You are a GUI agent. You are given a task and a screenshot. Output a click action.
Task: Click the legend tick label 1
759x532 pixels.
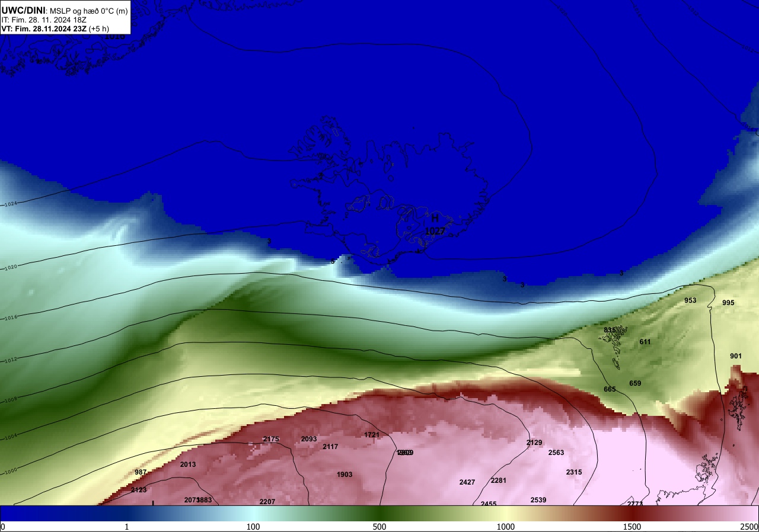click(127, 527)
